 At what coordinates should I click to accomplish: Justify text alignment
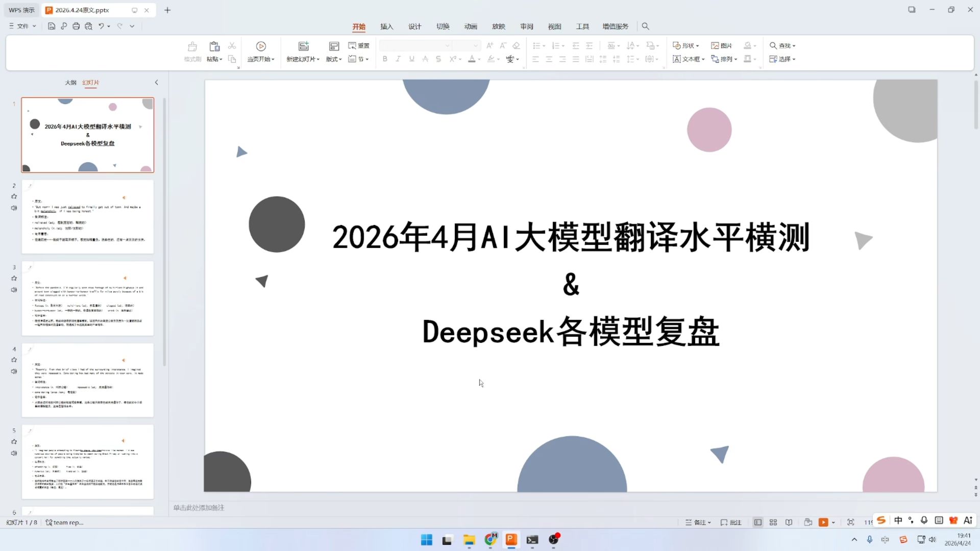click(x=576, y=59)
